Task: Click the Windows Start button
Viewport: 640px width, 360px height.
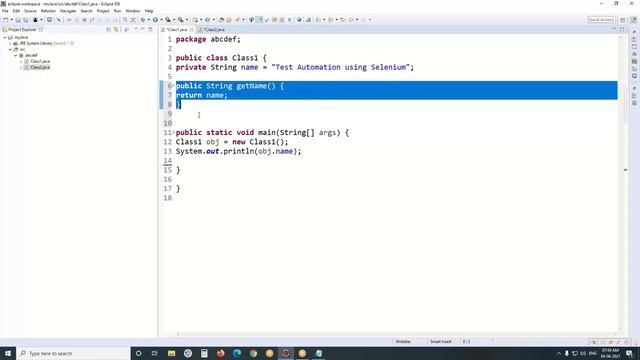Action: 8,353
